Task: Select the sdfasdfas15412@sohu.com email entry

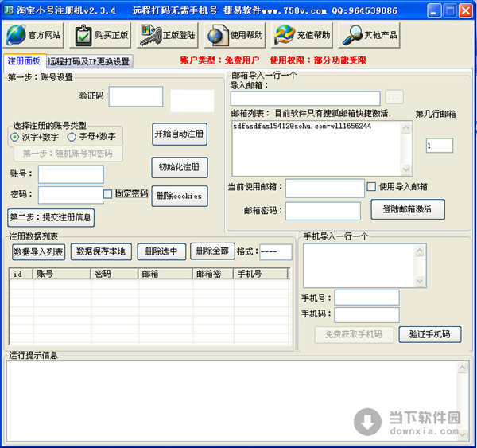Action: [302, 126]
